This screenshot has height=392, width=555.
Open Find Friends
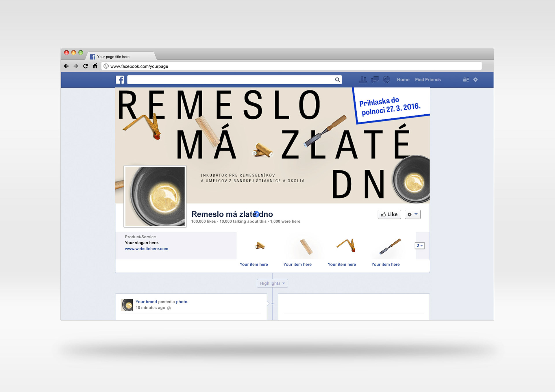click(x=428, y=79)
